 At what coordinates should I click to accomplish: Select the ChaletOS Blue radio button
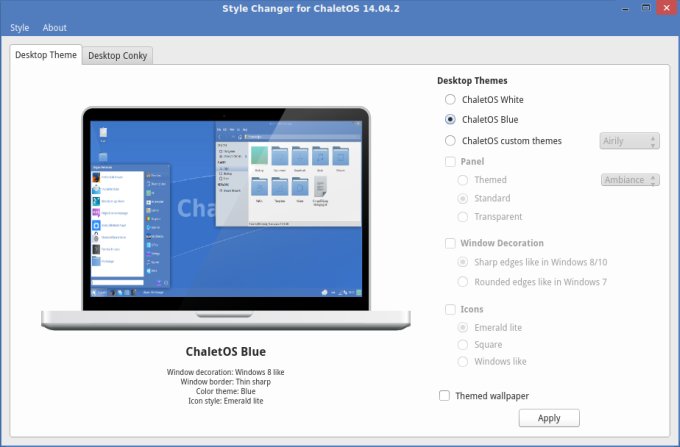coord(451,120)
